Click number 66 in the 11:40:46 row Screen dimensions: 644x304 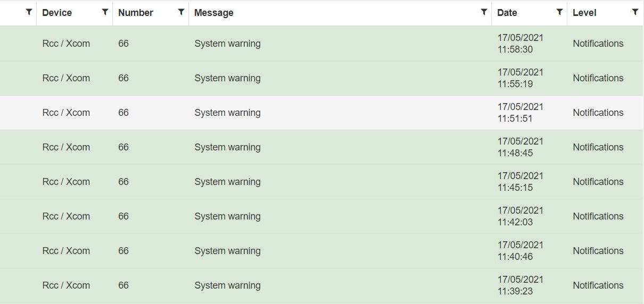tap(123, 251)
